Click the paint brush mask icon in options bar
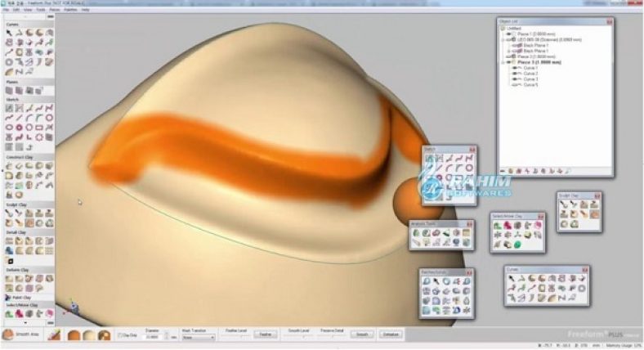This screenshot has width=644, height=350. (54, 335)
